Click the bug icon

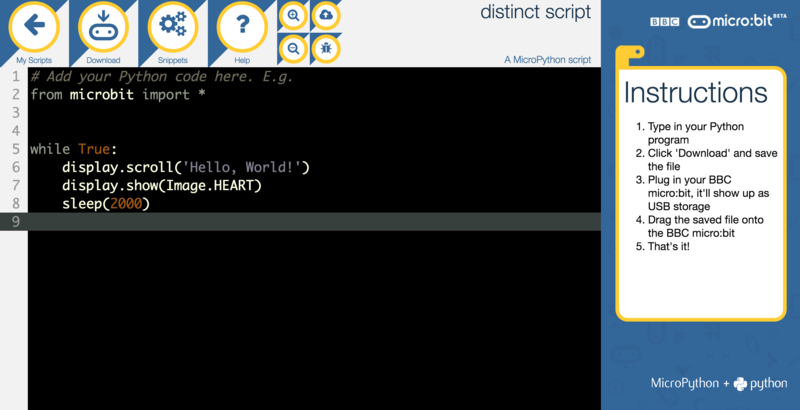(326, 49)
